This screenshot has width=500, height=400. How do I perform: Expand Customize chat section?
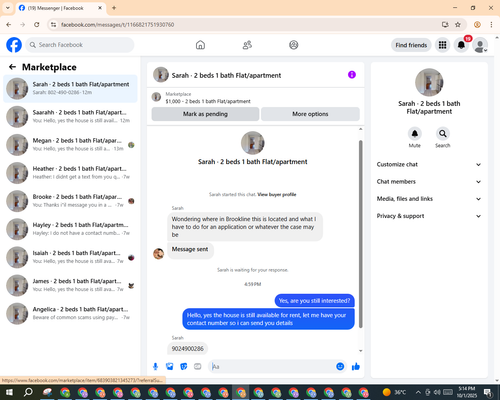point(429,164)
